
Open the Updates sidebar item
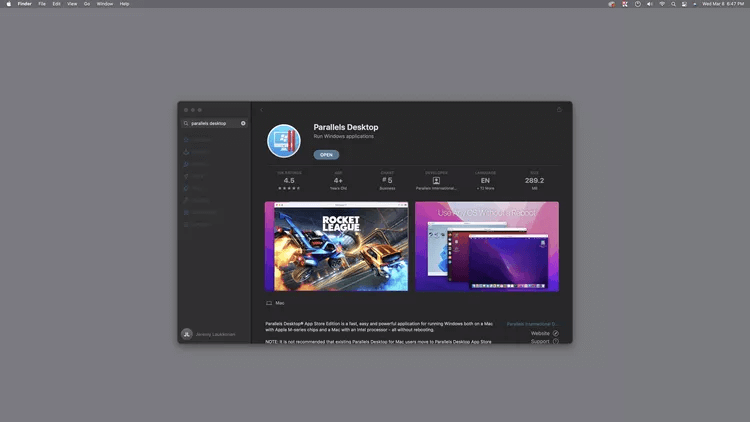click(x=197, y=224)
